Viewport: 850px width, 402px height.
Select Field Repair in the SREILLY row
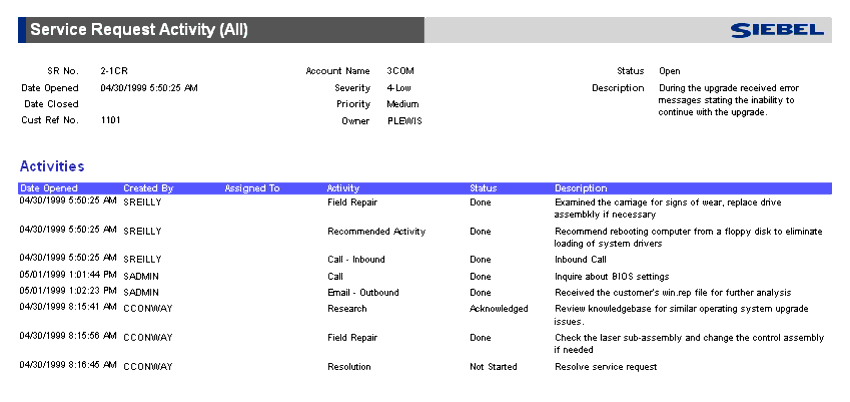tap(352, 203)
